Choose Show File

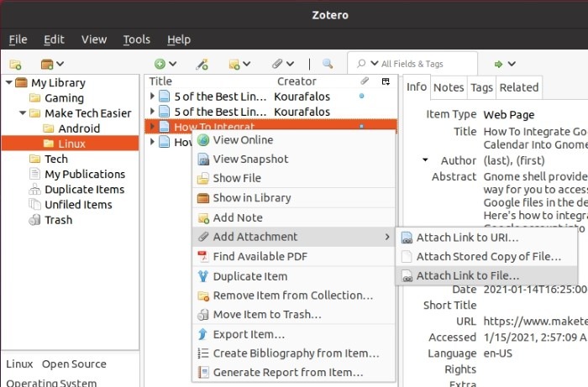(x=294, y=178)
